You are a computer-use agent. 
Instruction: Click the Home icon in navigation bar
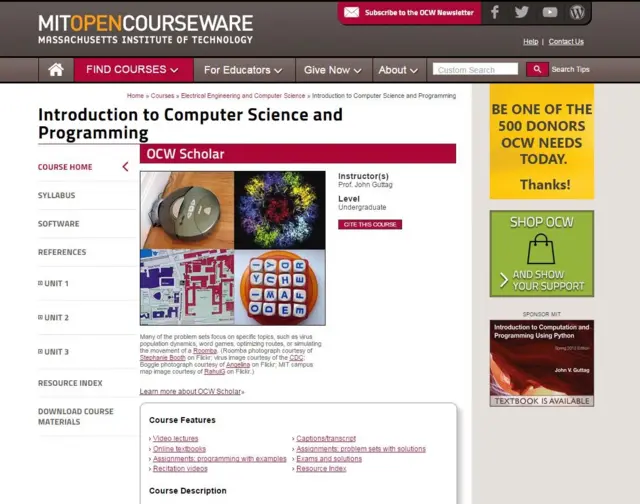tap(56, 70)
